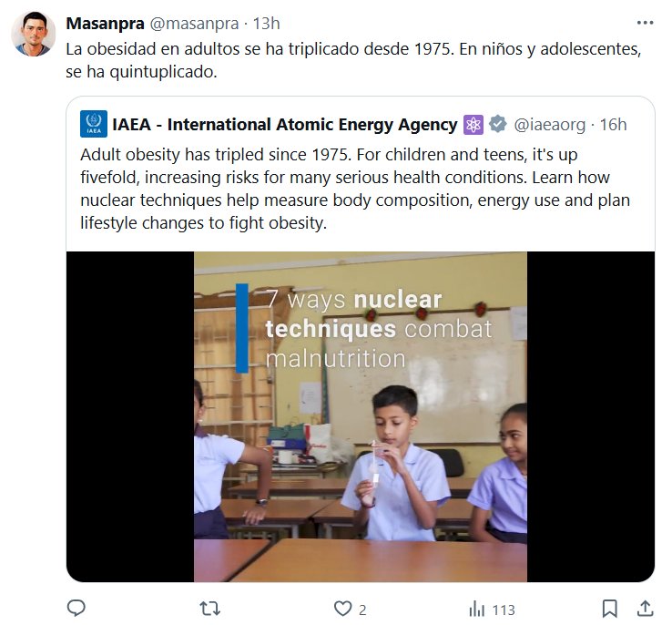Image resolution: width=672 pixels, height=625 pixels.
Task: Share the tweet via share icon
Action: coord(644,609)
